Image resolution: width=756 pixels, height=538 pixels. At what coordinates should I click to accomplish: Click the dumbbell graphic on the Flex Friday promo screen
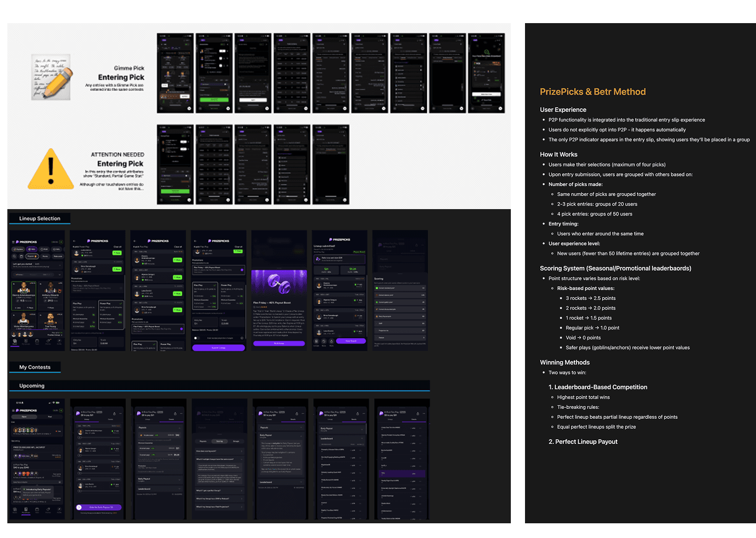pos(279,283)
